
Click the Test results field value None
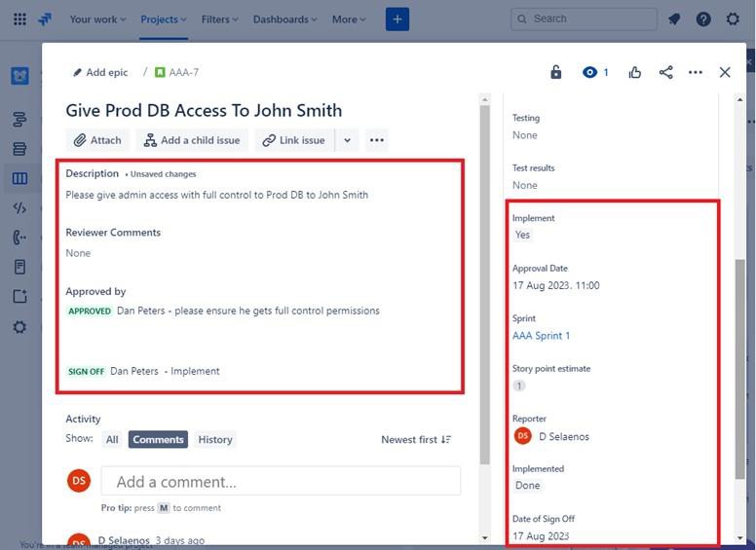[x=524, y=185]
